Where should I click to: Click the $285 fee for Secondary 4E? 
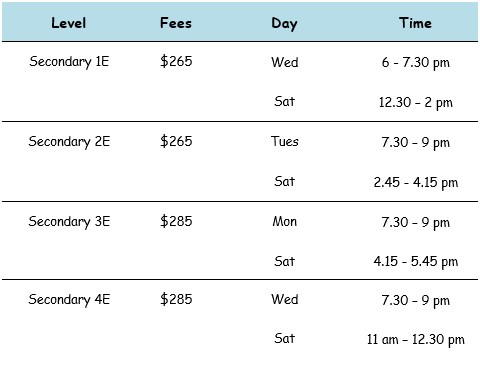176,299
